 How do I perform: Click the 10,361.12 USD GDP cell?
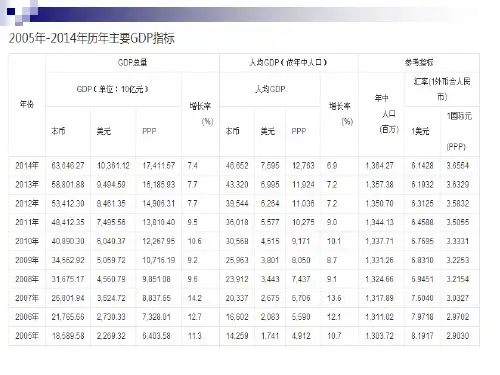pos(113,166)
